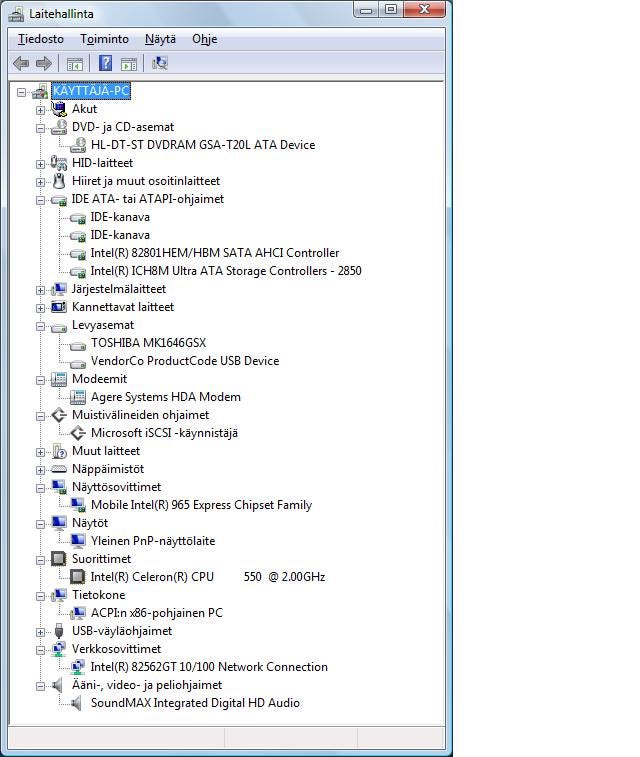Viewport: 640px width, 757px height.
Task: Select Yleinen PnP-näyttölaite
Action: (153, 541)
